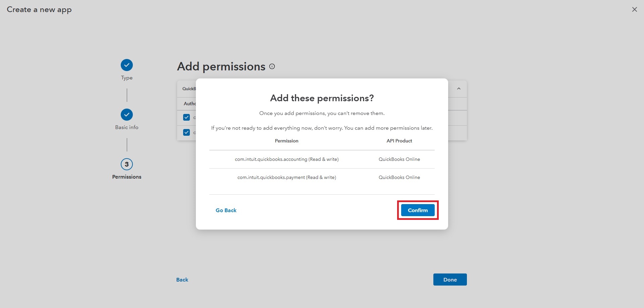Collapse the QuickBooks permissions section chevron

(459, 89)
